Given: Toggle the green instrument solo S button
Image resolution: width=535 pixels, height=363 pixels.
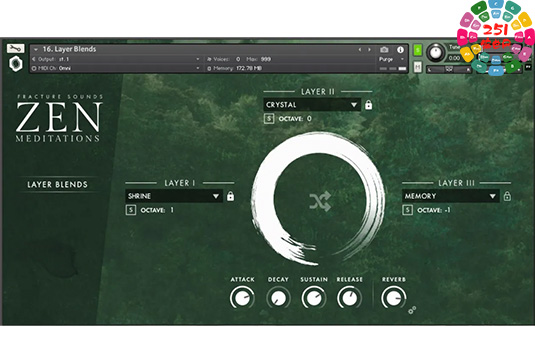Looking at the screenshot, I should (418, 50).
